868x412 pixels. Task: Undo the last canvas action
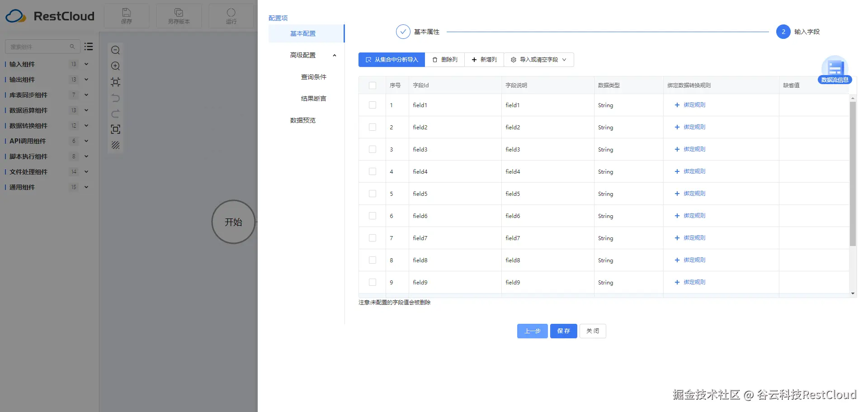coord(116,98)
